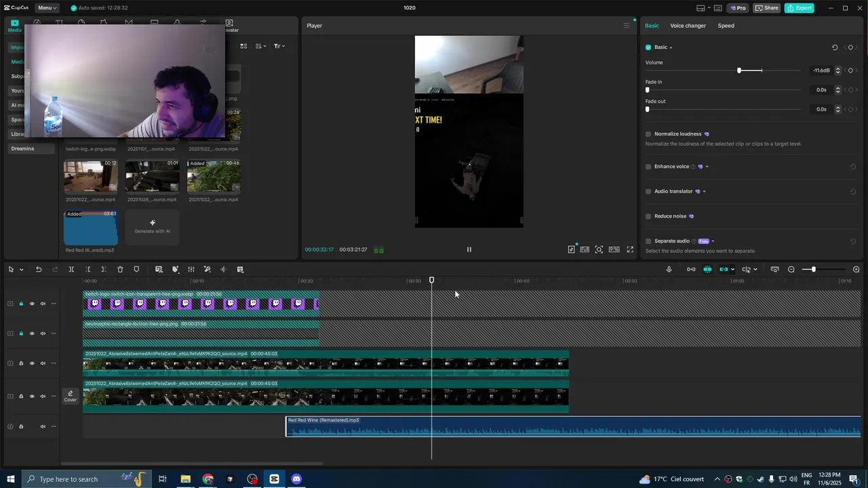The width and height of the screenshot is (868, 488).
Task: Hide the Twitch logo track with eye icon
Action: (32, 304)
